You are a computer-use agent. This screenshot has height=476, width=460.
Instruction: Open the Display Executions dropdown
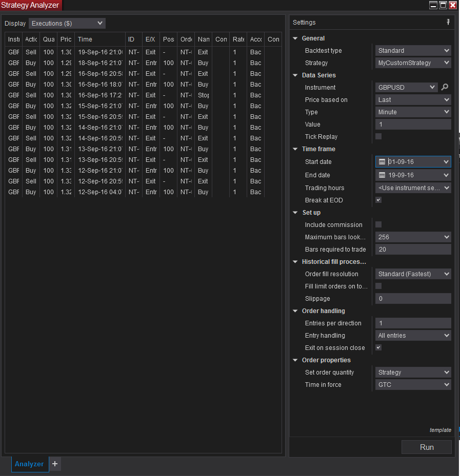click(67, 24)
